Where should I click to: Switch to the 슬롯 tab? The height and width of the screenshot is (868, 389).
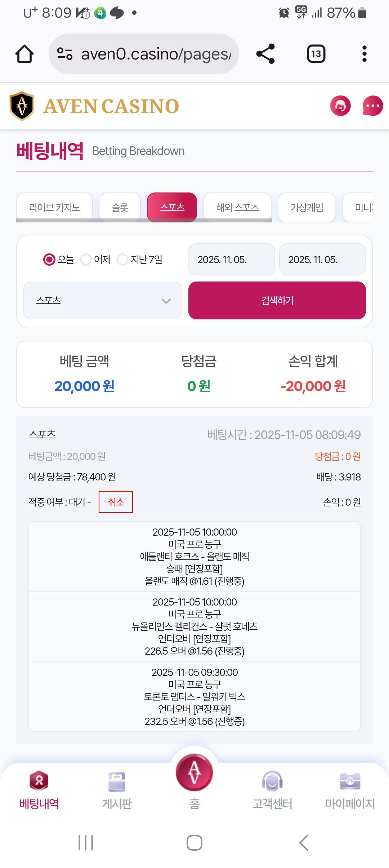pos(120,207)
